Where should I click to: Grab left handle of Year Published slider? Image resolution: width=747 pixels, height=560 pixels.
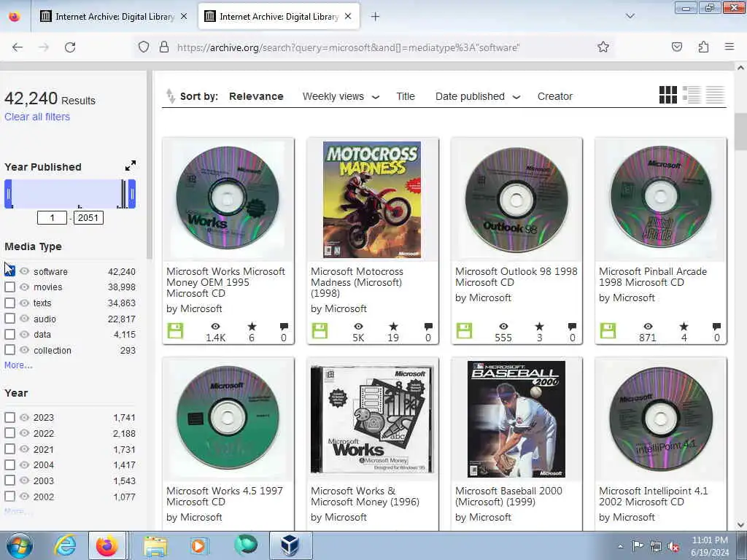pyautogui.click(x=8, y=194)
